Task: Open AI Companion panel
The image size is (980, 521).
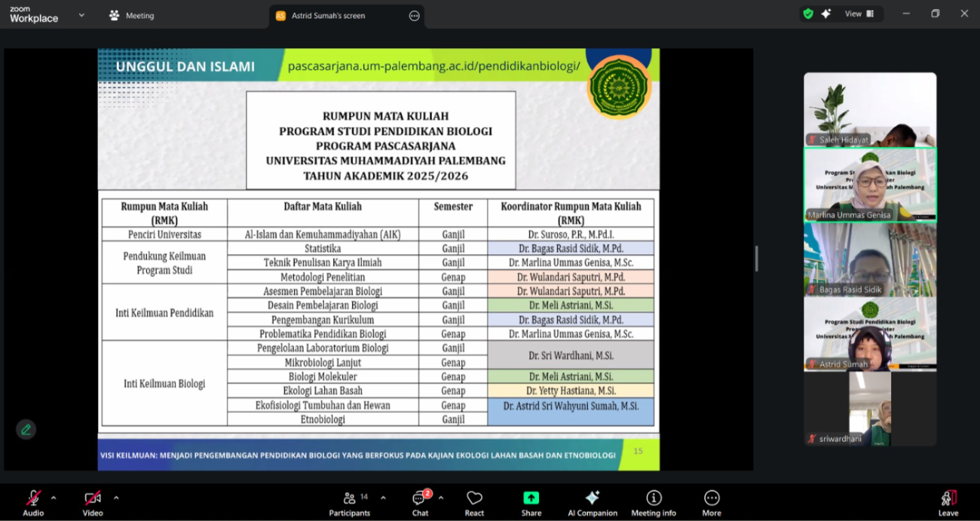Action: 592,503
